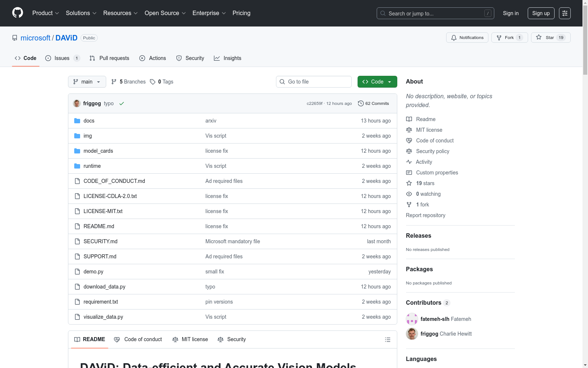
Task: Fork the repository with Fork button
Action: [510, 38]
